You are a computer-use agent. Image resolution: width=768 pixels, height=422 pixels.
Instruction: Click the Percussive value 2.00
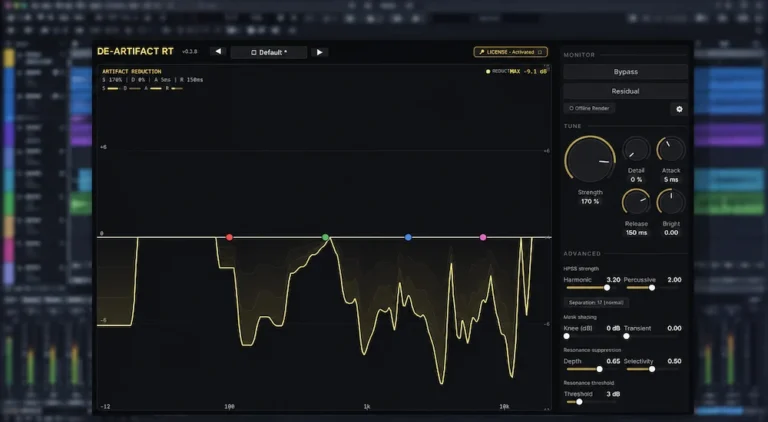coord(674,280)
